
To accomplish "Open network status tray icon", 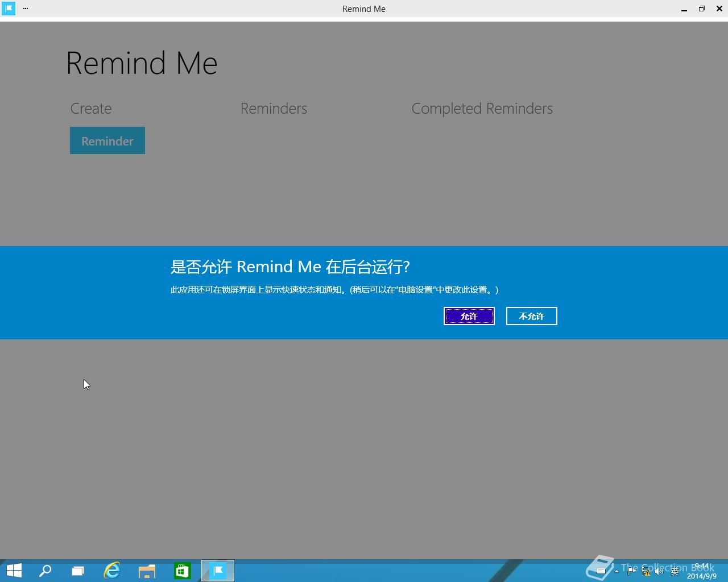I will tap(646, 571).
